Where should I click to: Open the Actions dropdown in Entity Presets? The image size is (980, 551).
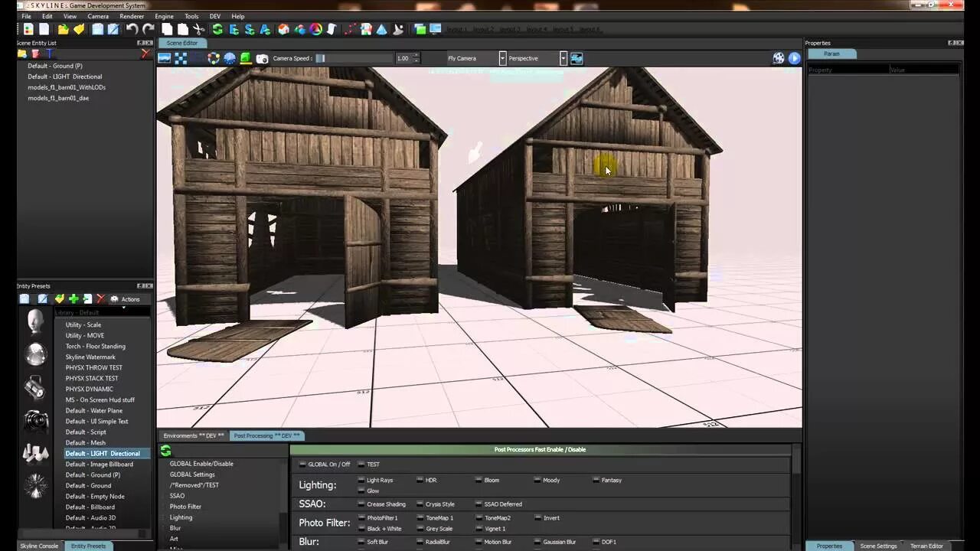[126, 299]
